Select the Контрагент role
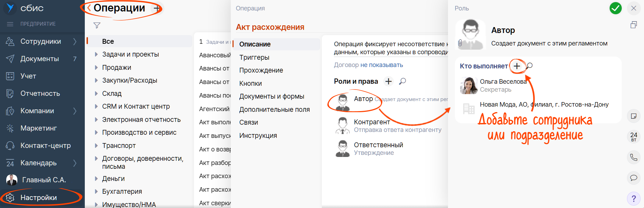This screenshot has width=644, height=208. (x=372, y=122)
